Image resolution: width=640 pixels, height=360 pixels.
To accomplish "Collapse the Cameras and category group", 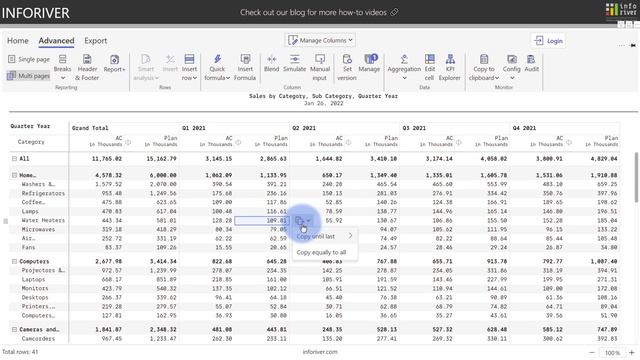I will 14,329.
